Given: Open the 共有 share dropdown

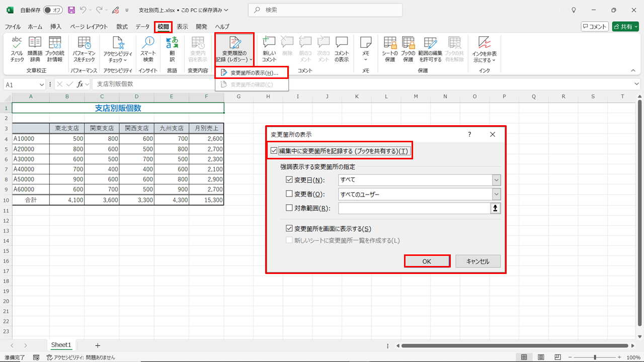Looking at the screenshot, I should click(625, 27).
